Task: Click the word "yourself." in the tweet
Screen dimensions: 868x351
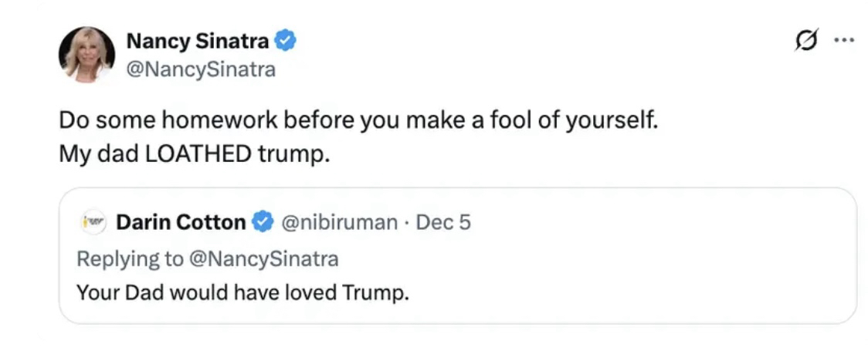Action: point(617,121)
